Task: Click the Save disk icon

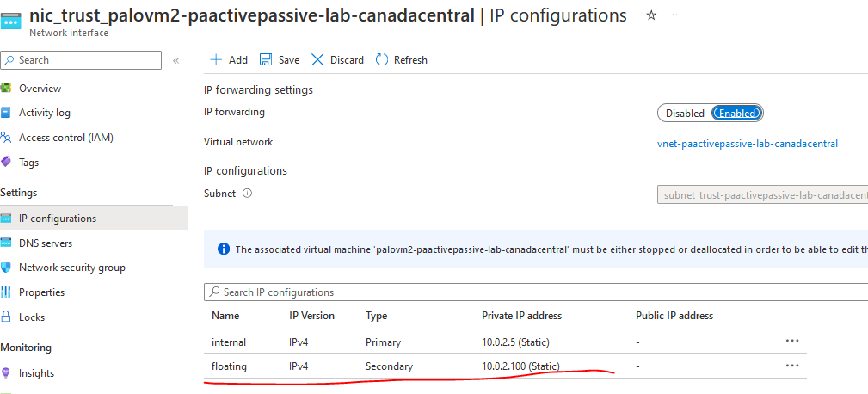Action: coord(266,60)
